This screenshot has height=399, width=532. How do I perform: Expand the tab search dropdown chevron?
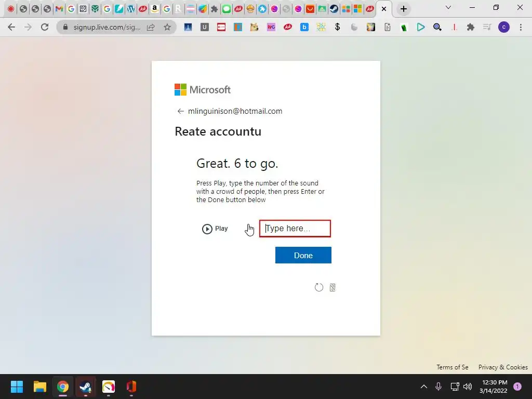click(448, 7)
